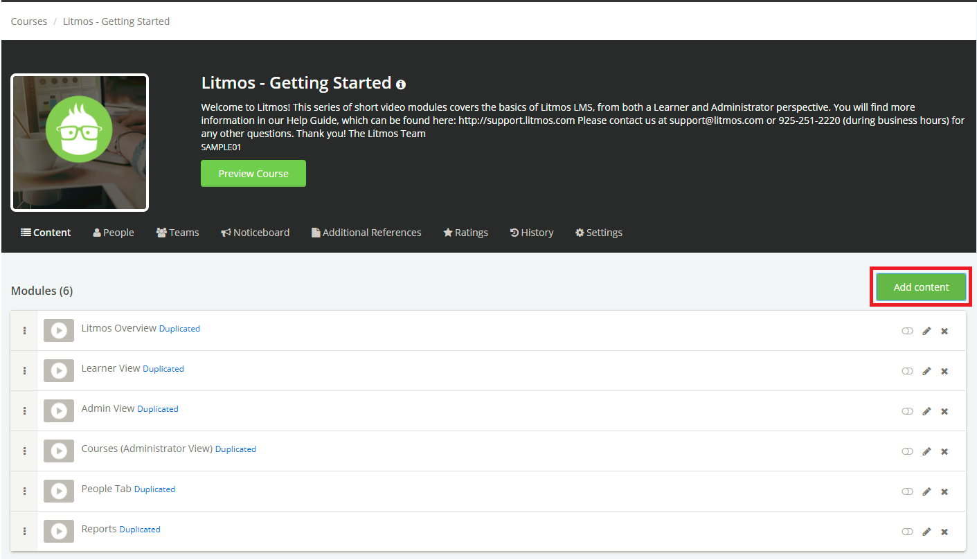
Task: Open the Noticeboard tab
Action: tap(256, 233)
